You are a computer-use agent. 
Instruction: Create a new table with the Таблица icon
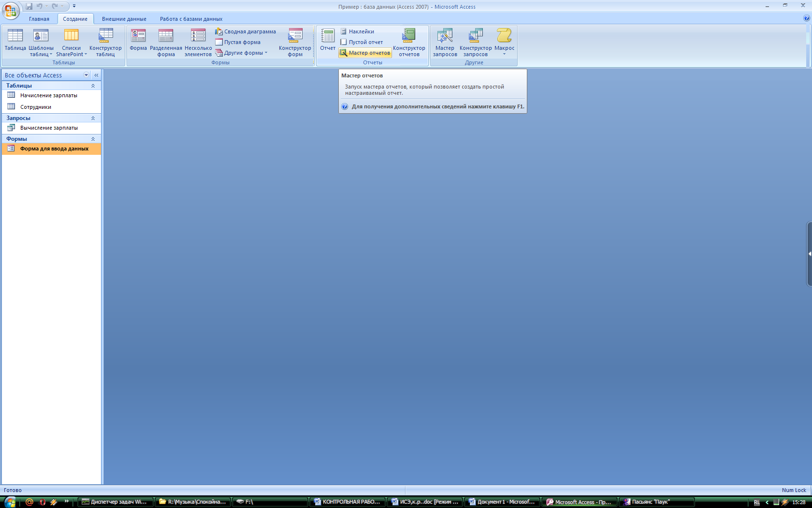click(15, 40)
